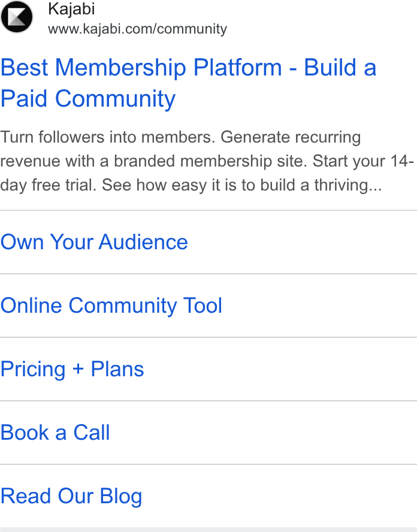Click 'Tool' in the Online Community Tool link
The width and height of the screenshot is (417, 532).
(203, 306)
